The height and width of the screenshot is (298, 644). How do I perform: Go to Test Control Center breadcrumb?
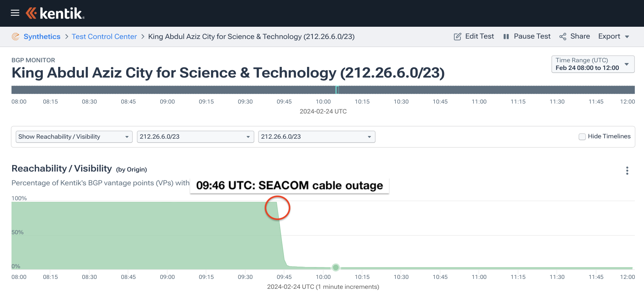point(104,37)
